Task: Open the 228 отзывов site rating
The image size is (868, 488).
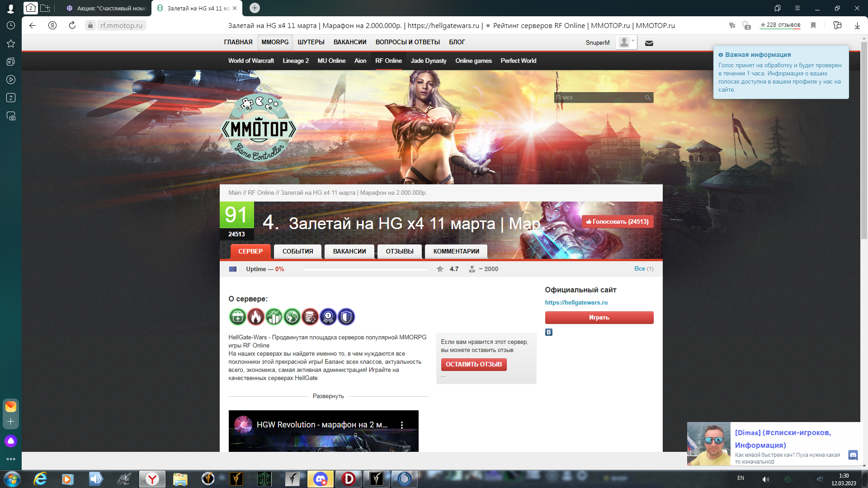Action: (780, 25)
